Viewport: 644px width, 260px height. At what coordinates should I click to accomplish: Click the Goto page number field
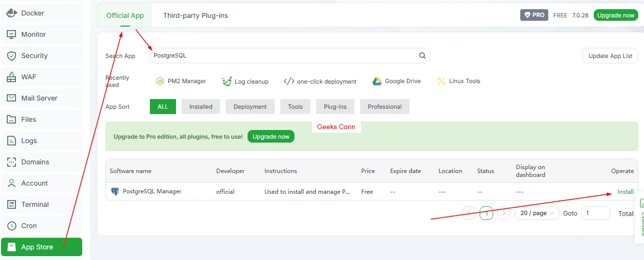pyautogui.click(x=595, y=213)
